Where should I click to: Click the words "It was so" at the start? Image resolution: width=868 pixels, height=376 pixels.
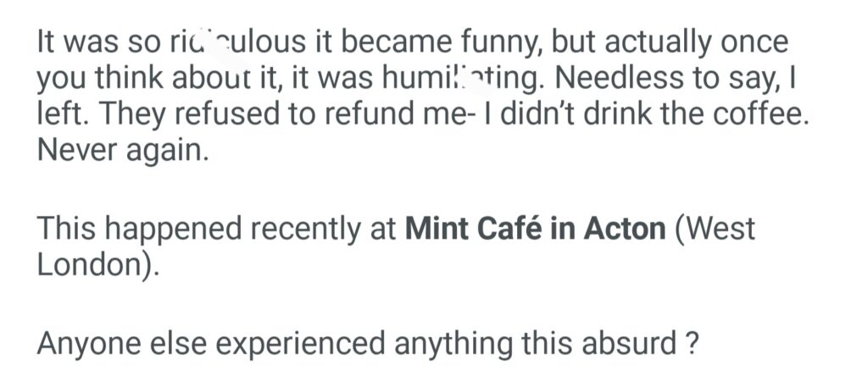(x=89, y=42)
